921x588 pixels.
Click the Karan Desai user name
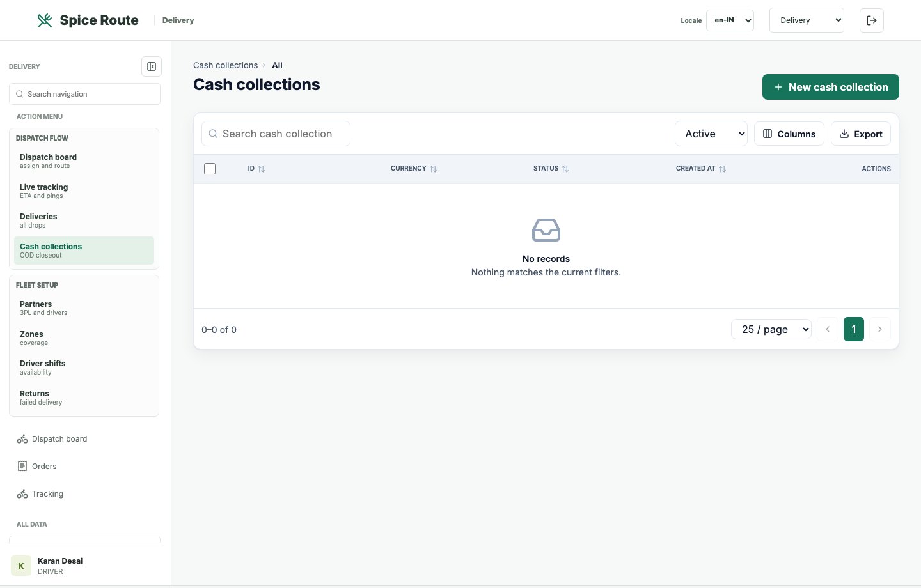click(60, 561)
